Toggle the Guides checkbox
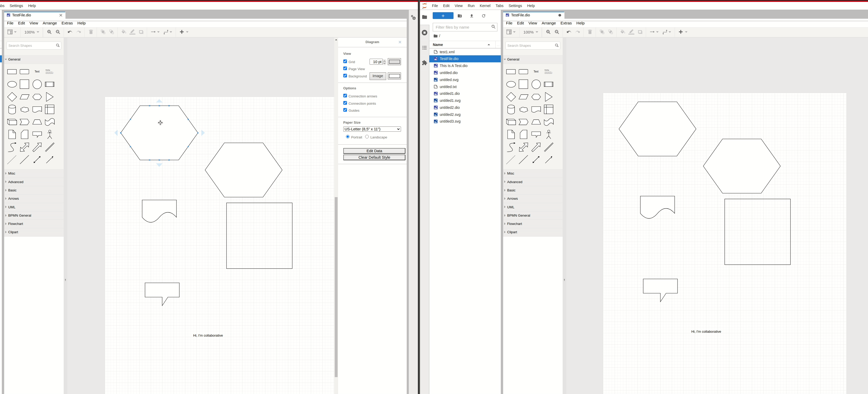Screen dimensions: 868x394 point(345,110)
